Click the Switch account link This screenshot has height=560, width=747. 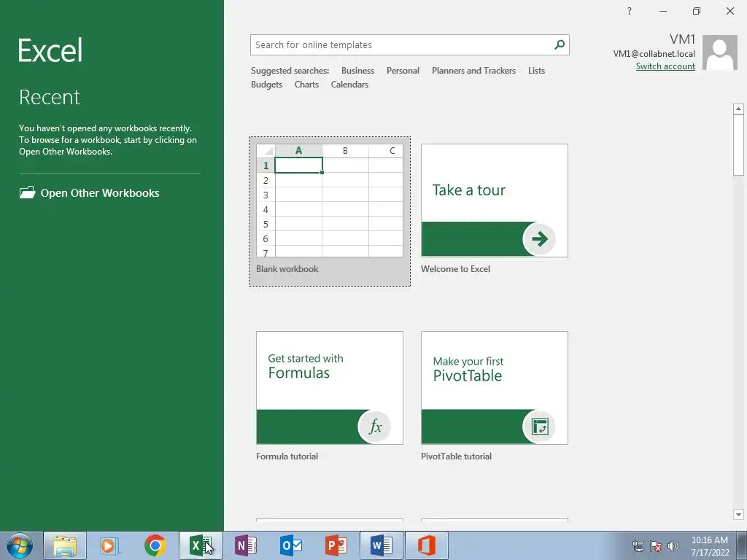(665, 66)
